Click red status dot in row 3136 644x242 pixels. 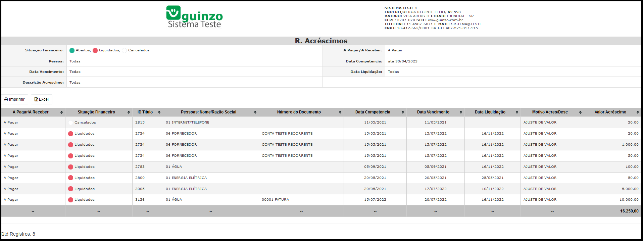tap(70, 200)
